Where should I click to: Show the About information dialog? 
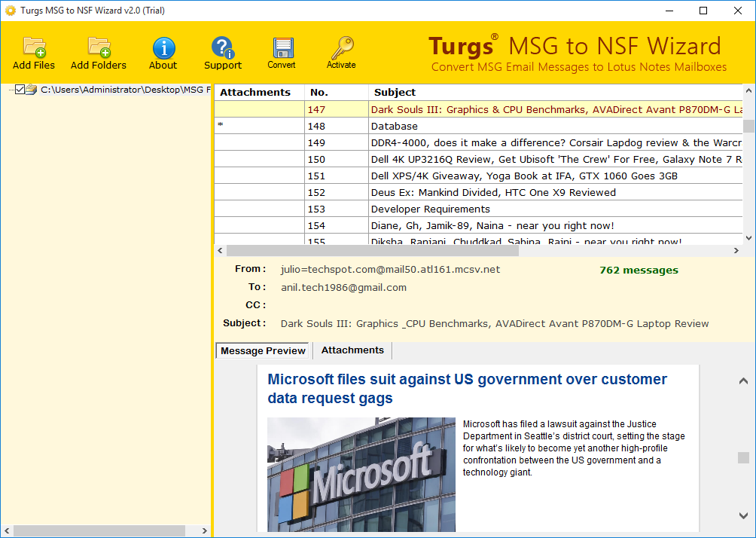[163, 53]
